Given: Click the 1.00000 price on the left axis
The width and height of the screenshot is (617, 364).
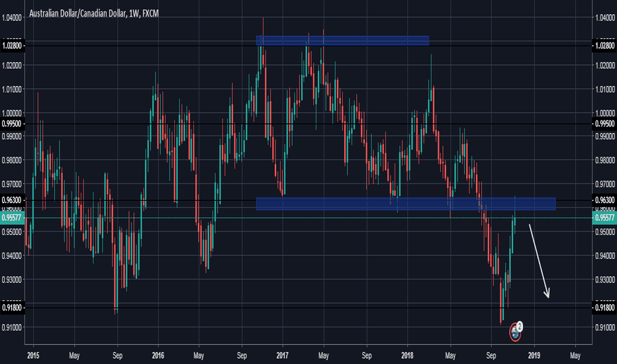Looking at the screenshot, I should pos(11,113).
